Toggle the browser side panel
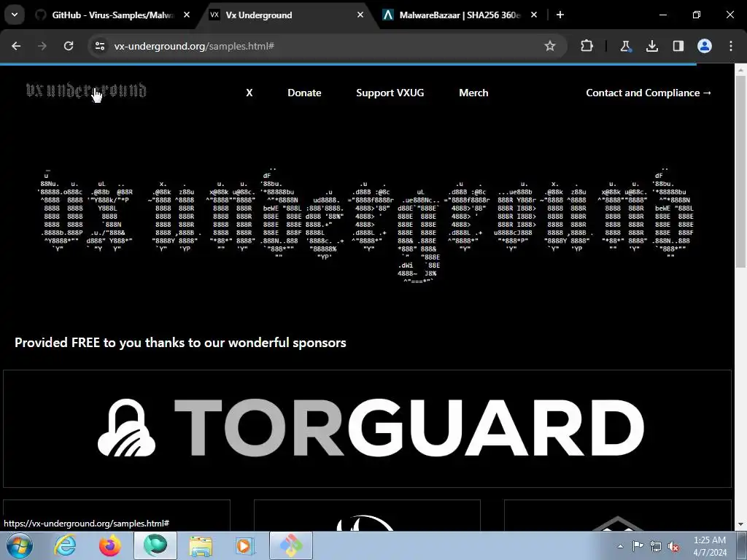 point(678,46)
